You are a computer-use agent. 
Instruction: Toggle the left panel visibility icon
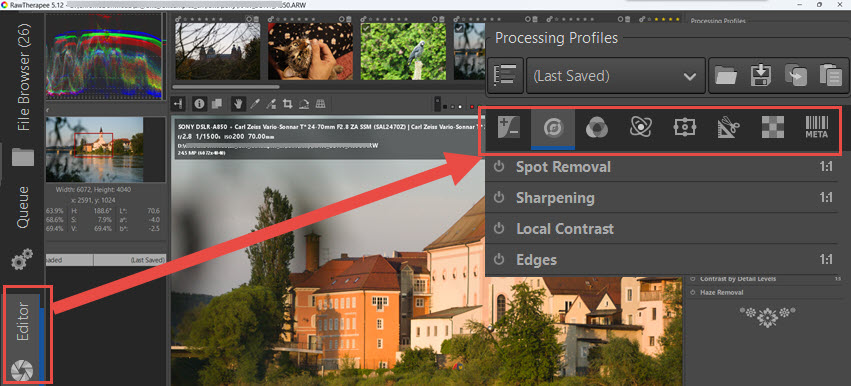coord(179,103)
